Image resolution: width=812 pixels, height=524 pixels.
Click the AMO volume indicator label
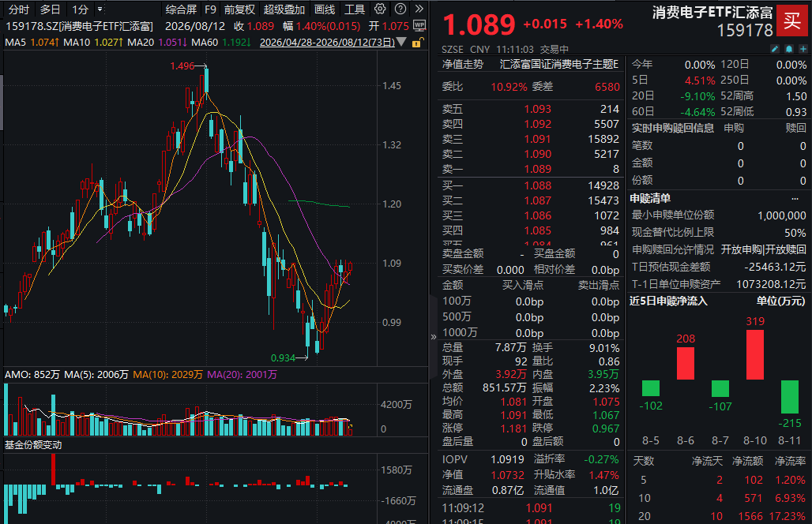pyautogui.click(x=32, y=375)
